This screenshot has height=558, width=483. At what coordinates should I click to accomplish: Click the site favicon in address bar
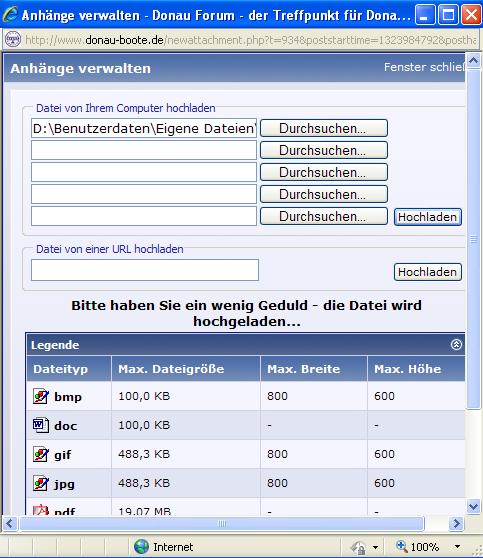coord(13,39)
